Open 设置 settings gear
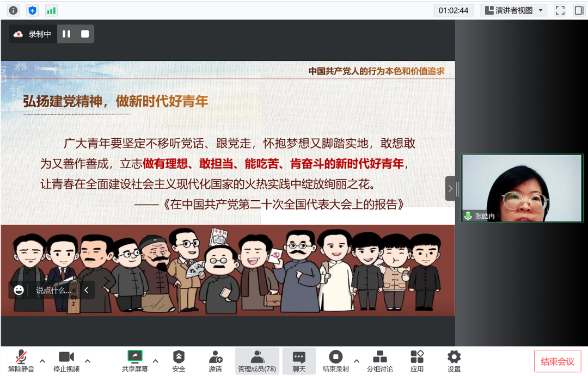588x376 pixels. coord(454,361)
